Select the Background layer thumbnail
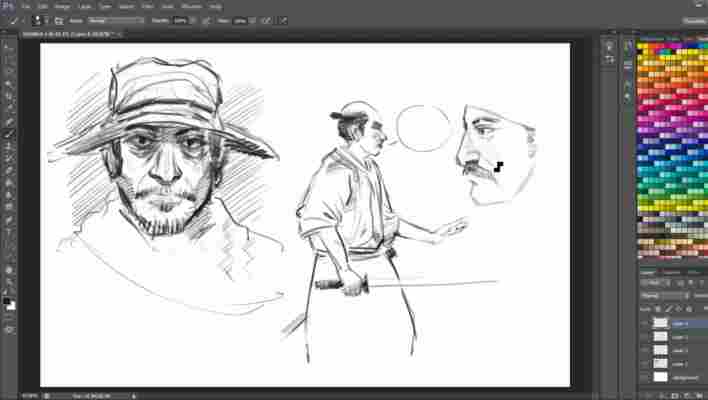This screenshot has height=400, width=708. coord(661,377)
